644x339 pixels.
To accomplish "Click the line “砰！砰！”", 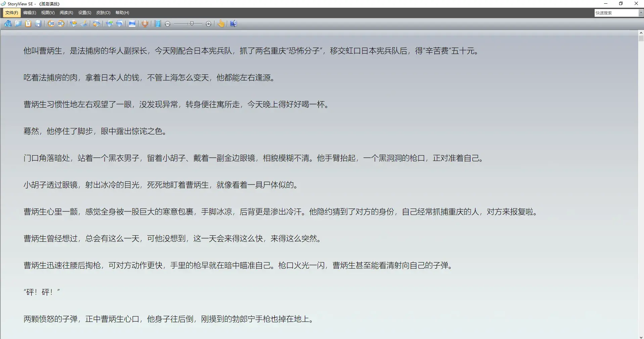I will pos(42,292).
